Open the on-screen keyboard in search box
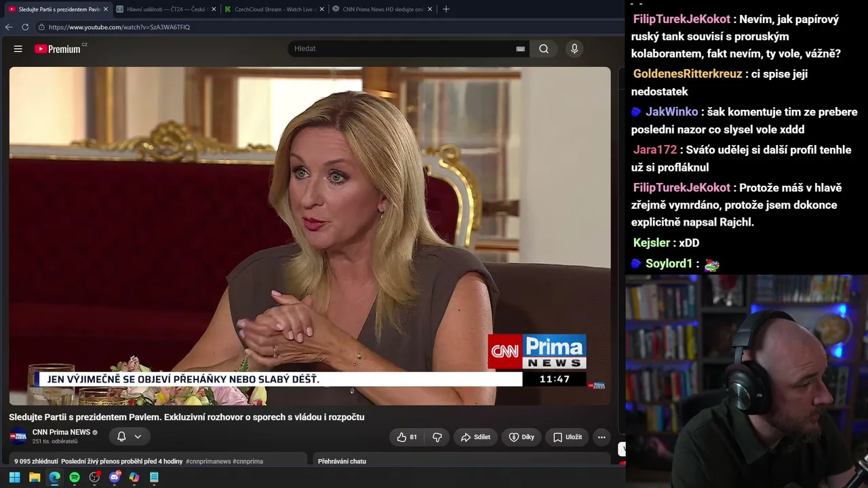 pos(520,49)
